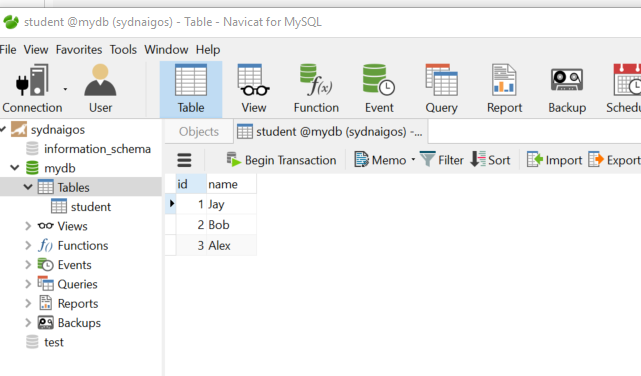Select the User toolbar icon

click(100, 80)
